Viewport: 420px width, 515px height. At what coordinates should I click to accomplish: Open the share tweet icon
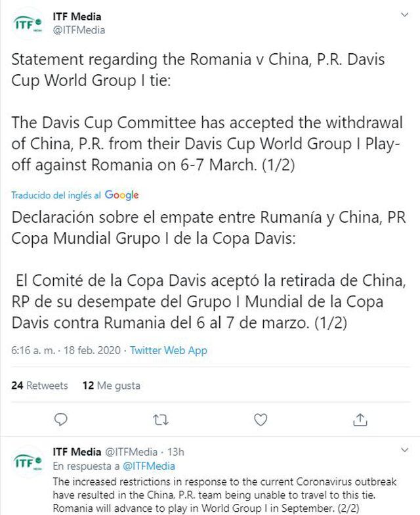coord(360,419)
